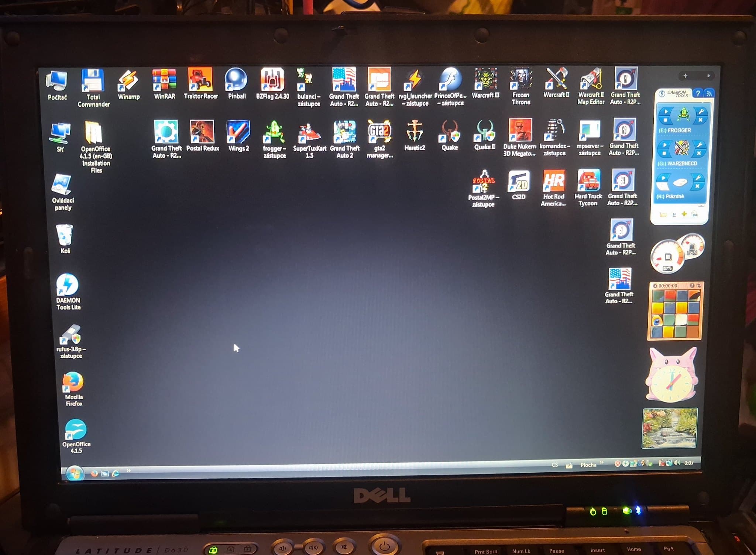Open the Pinball desktop icon

pos(237,84)
